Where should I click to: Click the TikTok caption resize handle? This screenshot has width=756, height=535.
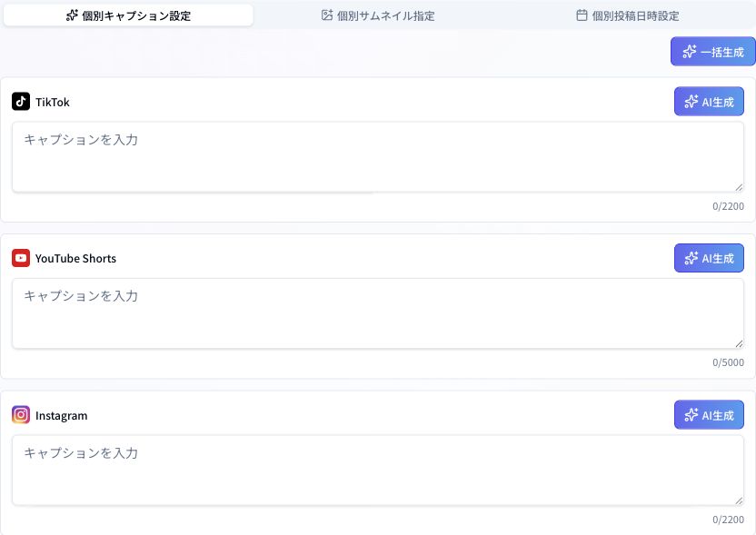pos(739,187)
